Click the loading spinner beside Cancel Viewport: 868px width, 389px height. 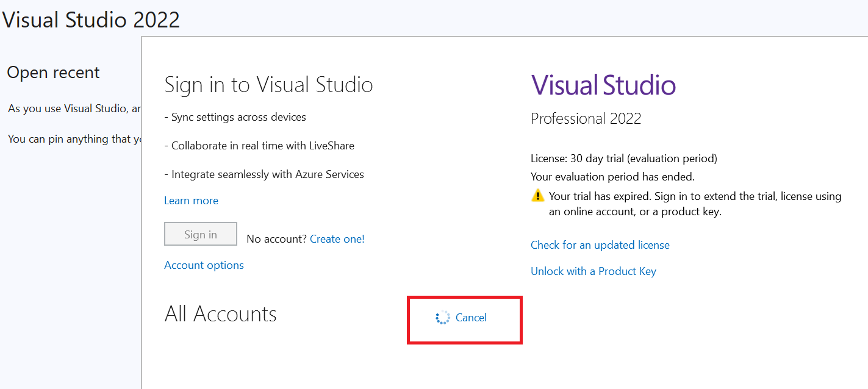point(443,318)
